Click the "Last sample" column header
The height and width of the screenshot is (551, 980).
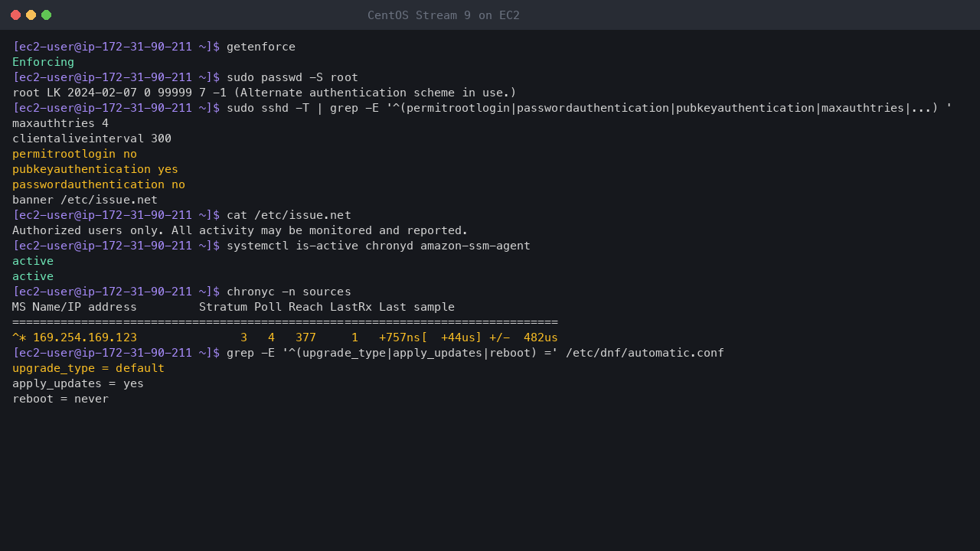click(416, 307)
